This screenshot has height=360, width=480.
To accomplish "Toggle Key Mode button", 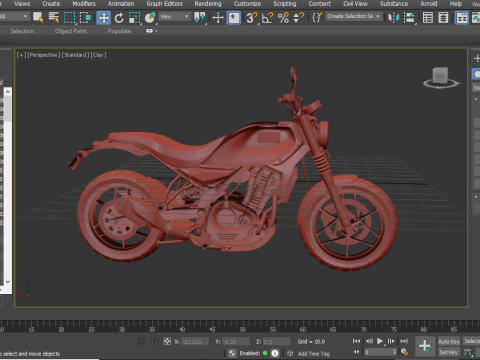I will click(356, 352).
